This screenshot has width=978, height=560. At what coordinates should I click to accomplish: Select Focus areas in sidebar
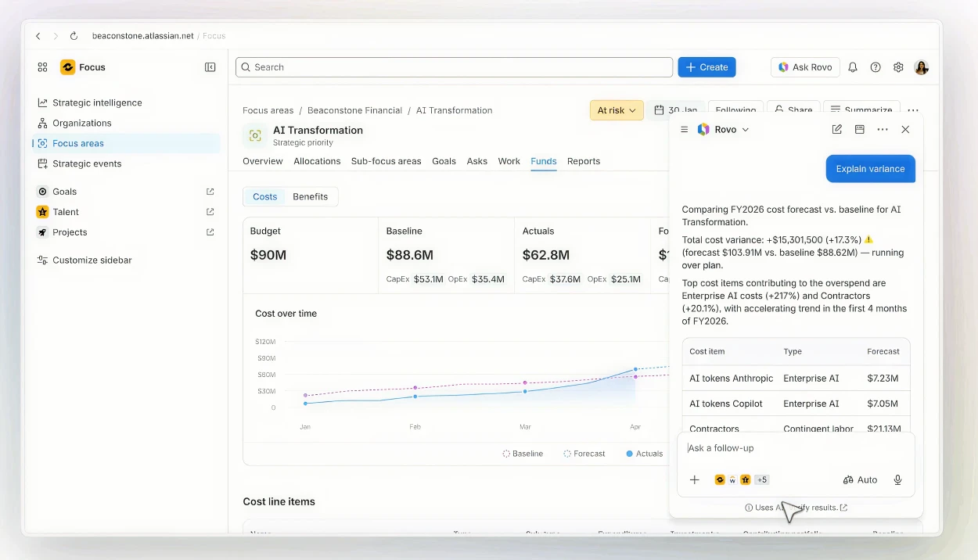tap(127, 143)
